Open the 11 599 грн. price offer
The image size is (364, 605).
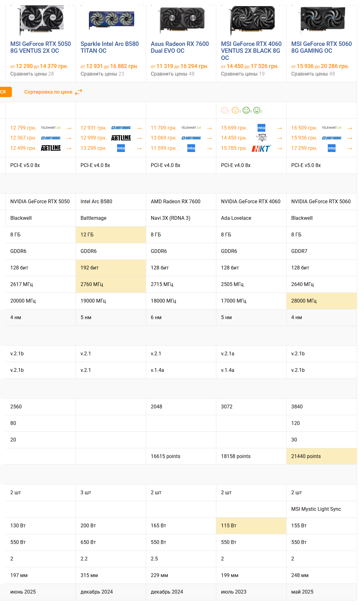[x=164, y=148]
